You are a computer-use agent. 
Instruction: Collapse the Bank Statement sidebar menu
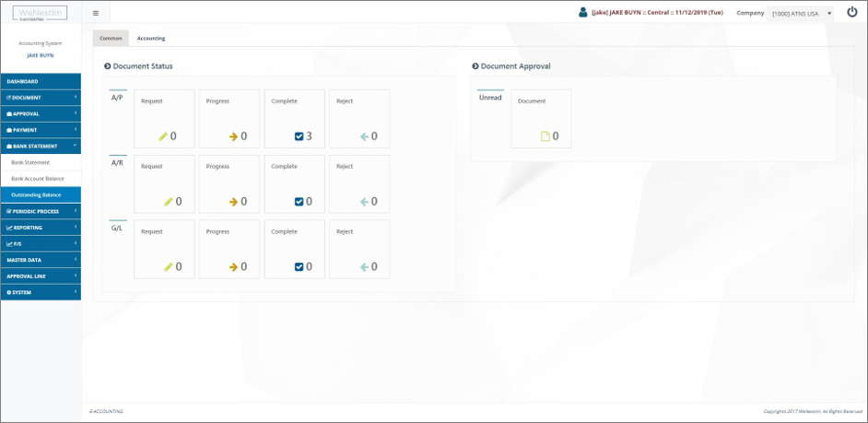click(41, 147)
